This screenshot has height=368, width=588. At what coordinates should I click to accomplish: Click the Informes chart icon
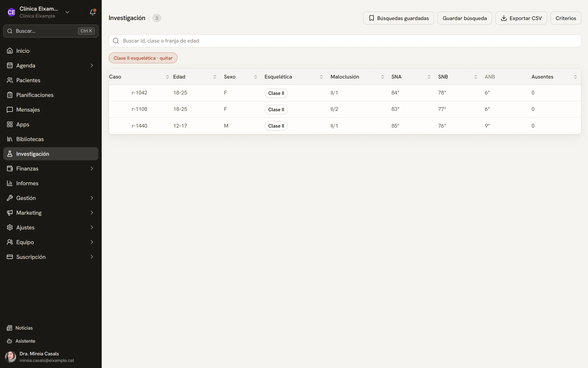point(10,183)
